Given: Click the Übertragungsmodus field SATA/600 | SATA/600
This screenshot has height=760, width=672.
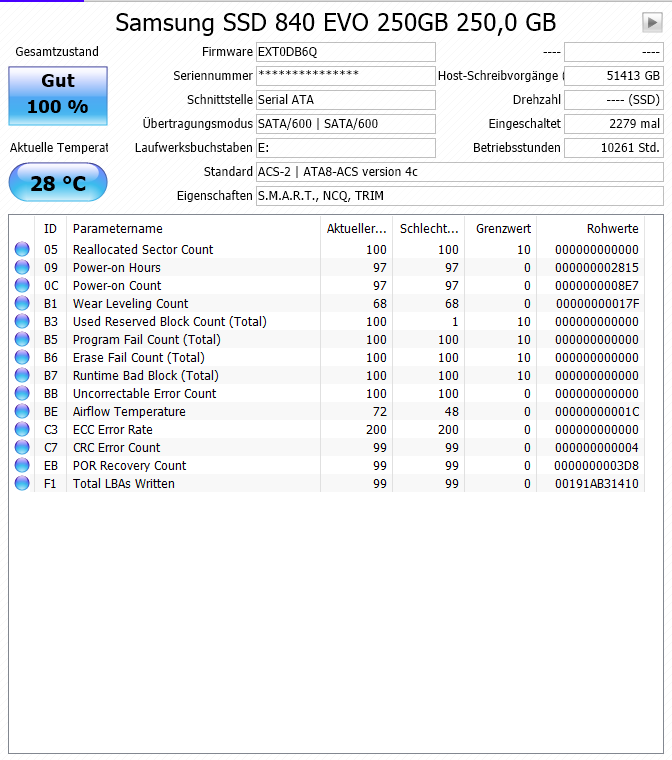Looking at the screenshot, I should coord(346,124).
